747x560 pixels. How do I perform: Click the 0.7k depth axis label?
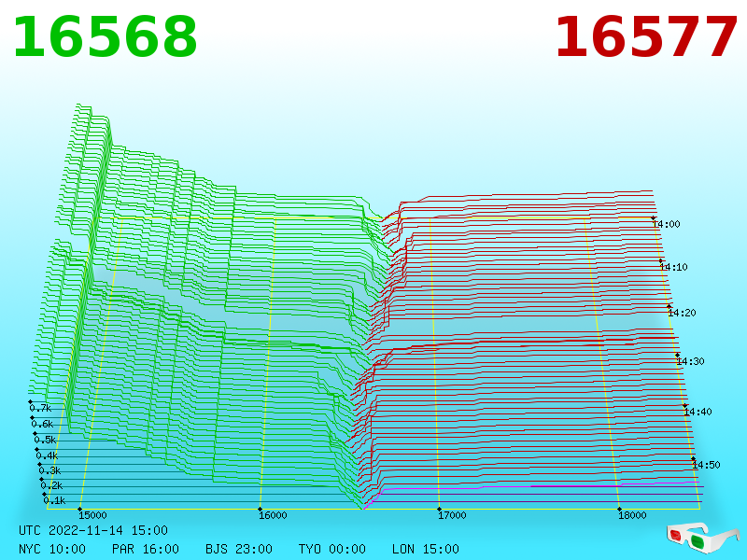point(40,408)
